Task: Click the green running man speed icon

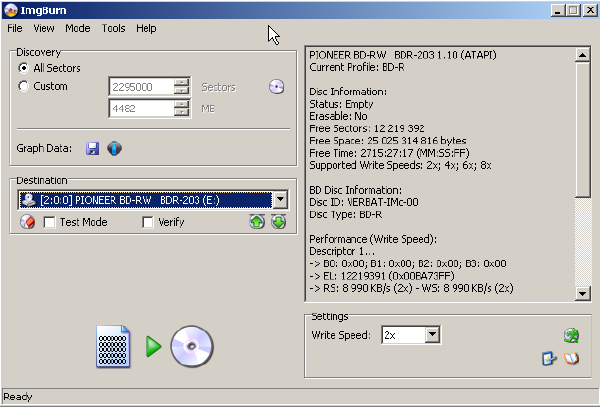Action: click(x=571, y=335)
